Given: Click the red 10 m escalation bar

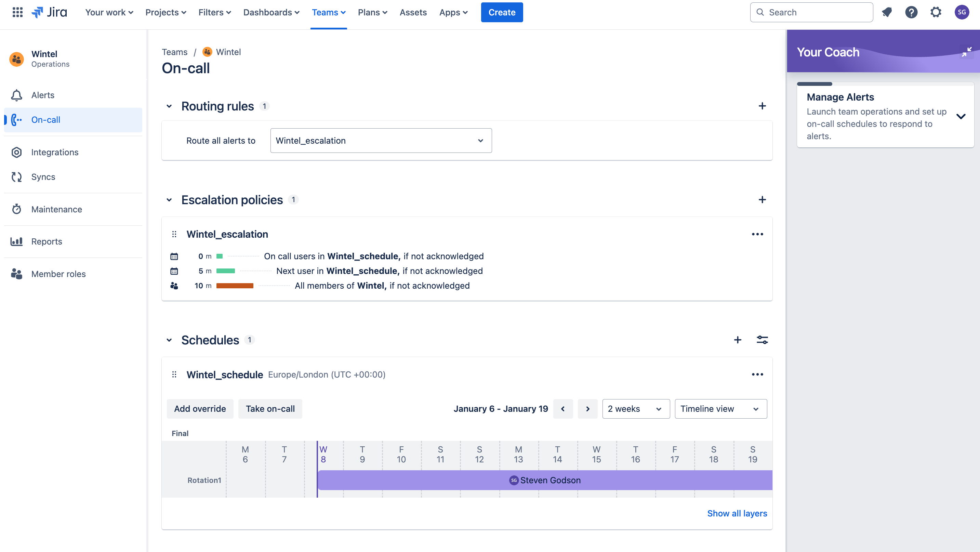Looking at the screenshot, I should (x=235, y=286).
